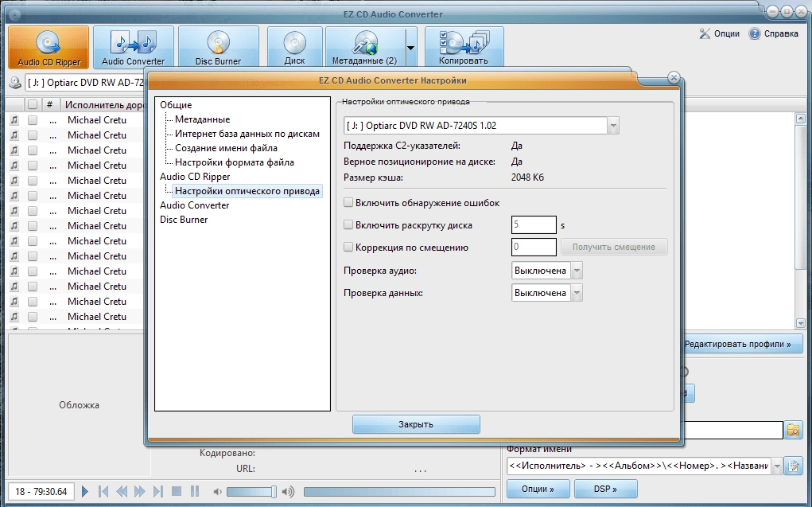
Task: Click the browse output folder icon
Action: [794, 430]
